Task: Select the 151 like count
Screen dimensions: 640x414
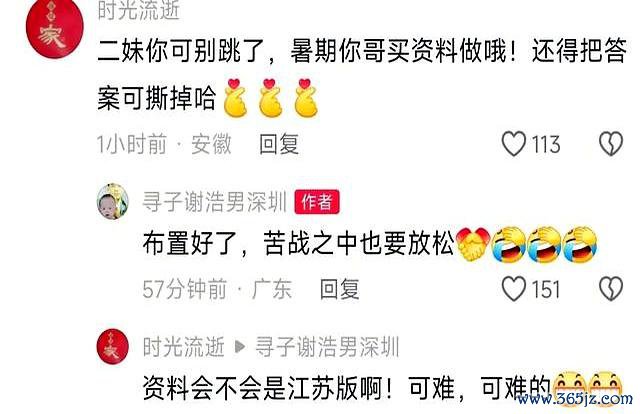Action: pyautogui.click(x=545, y=289)
